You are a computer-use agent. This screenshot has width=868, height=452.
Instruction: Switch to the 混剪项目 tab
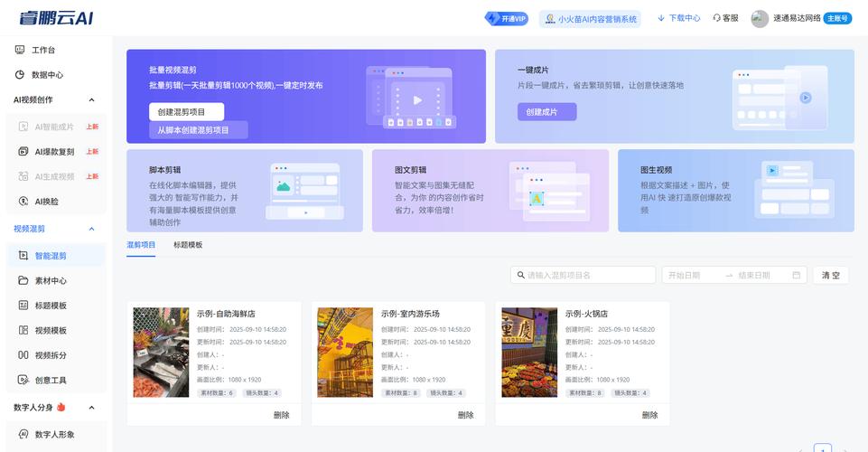tap(141, 245)
